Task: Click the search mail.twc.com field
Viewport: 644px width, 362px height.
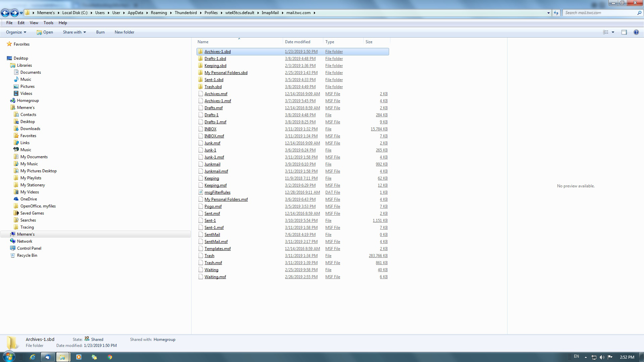Action: coord(599,13)
